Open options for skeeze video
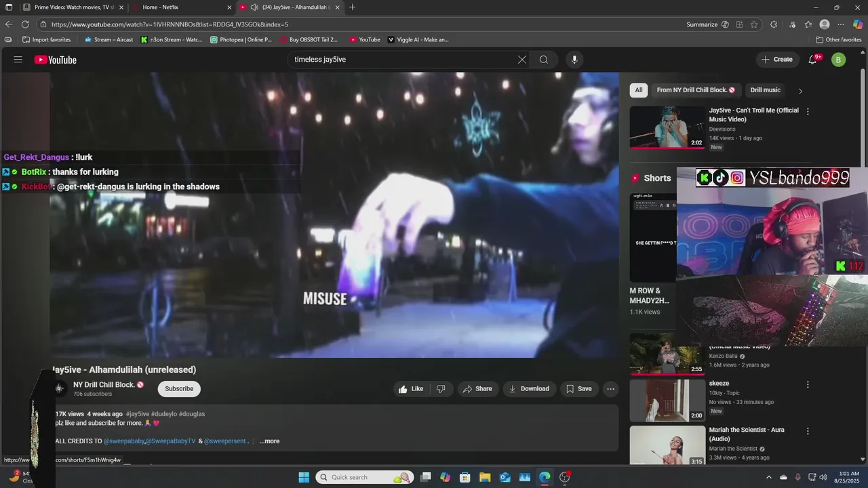Image resolution: width=868 pixels, height=488 pixels. (x=808, y=384)
